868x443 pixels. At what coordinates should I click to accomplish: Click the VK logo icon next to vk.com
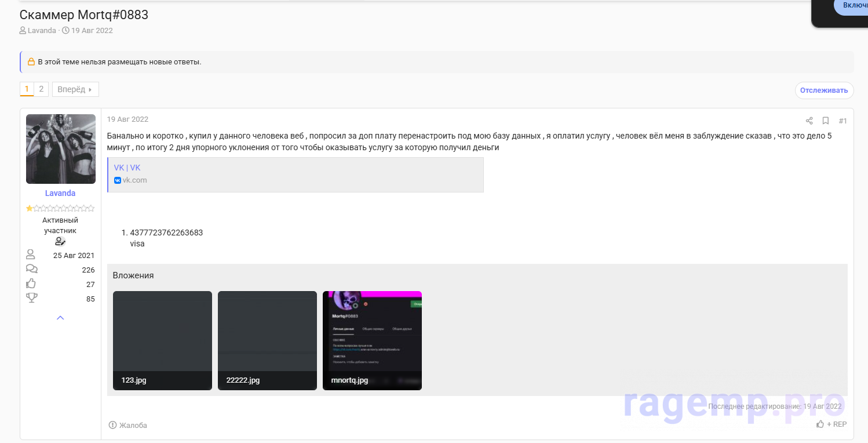[x=118, y=180]
